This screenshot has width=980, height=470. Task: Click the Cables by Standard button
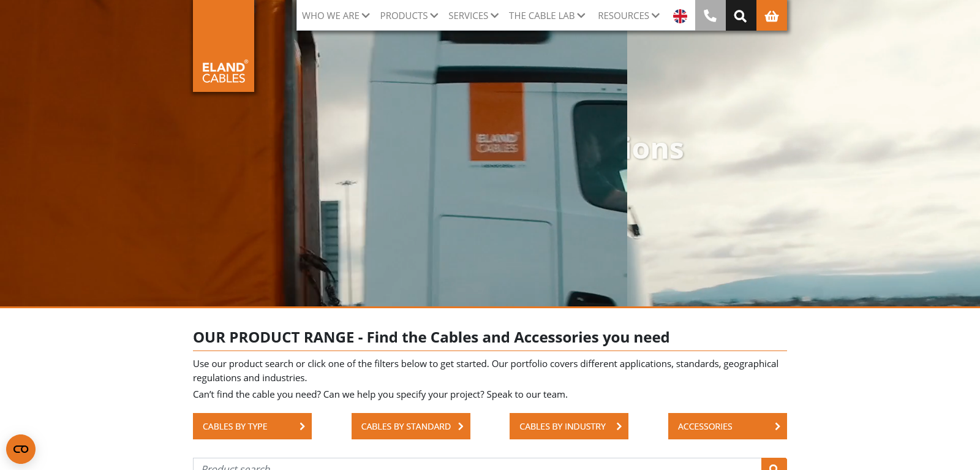click(410, 426)
